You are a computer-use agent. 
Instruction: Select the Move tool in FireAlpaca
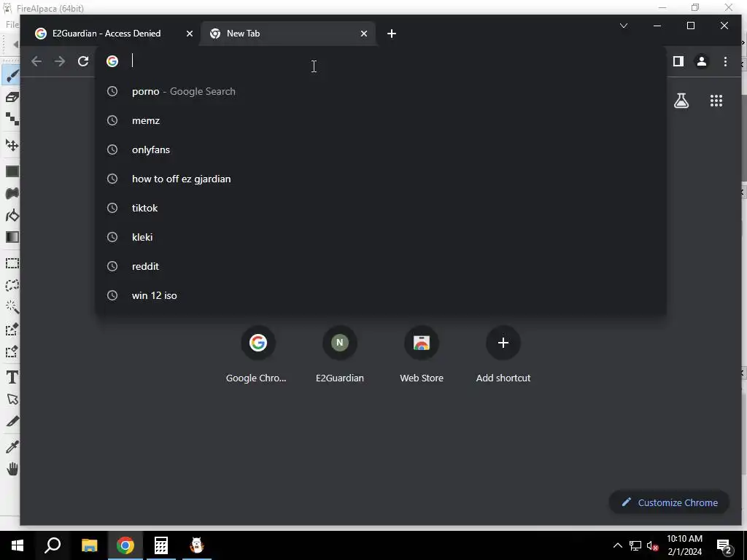coord(12,146)
